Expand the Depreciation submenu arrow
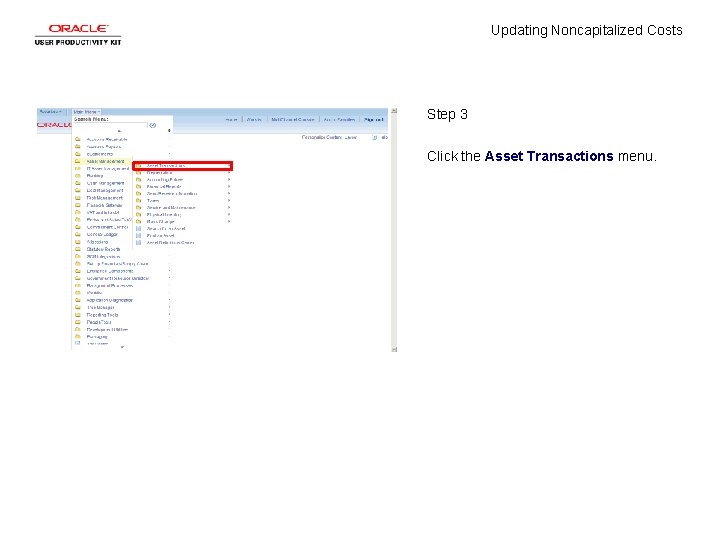This screenshot has height=540, width=720. pos(229,173)
